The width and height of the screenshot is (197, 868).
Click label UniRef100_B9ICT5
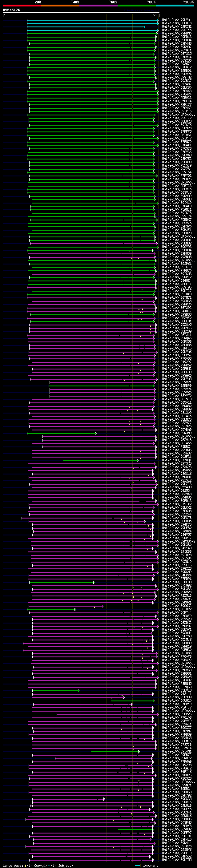(x=177, y=111)
